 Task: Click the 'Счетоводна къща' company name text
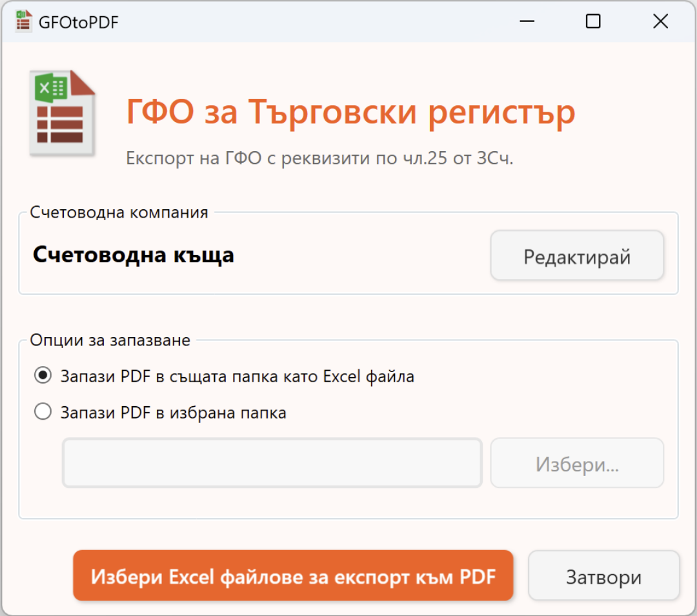(134, 255)
